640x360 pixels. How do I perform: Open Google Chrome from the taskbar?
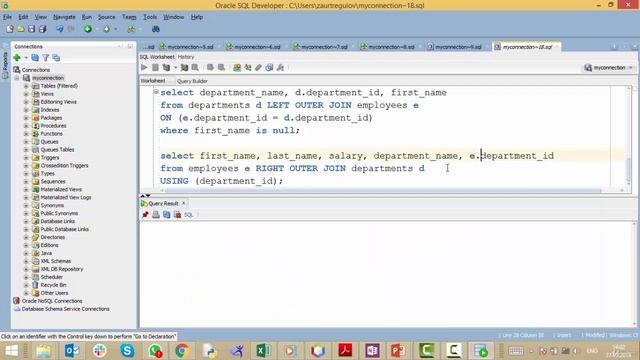pos(182,351)
